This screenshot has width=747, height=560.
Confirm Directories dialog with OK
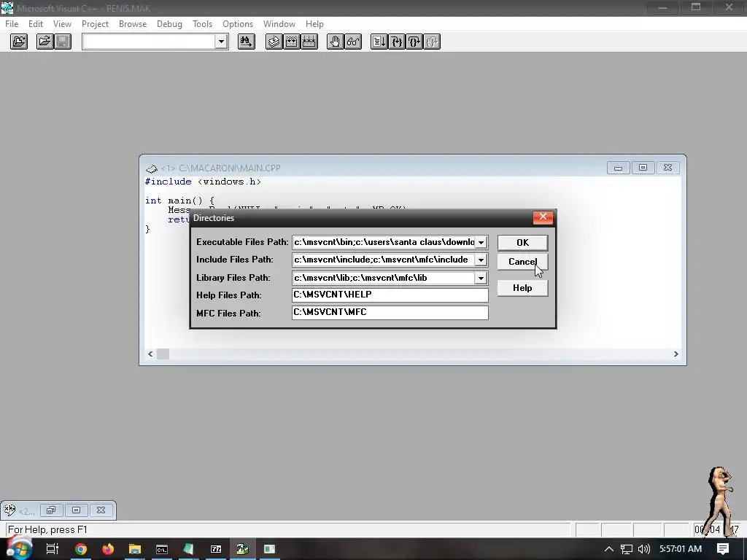tap(522, 242)
